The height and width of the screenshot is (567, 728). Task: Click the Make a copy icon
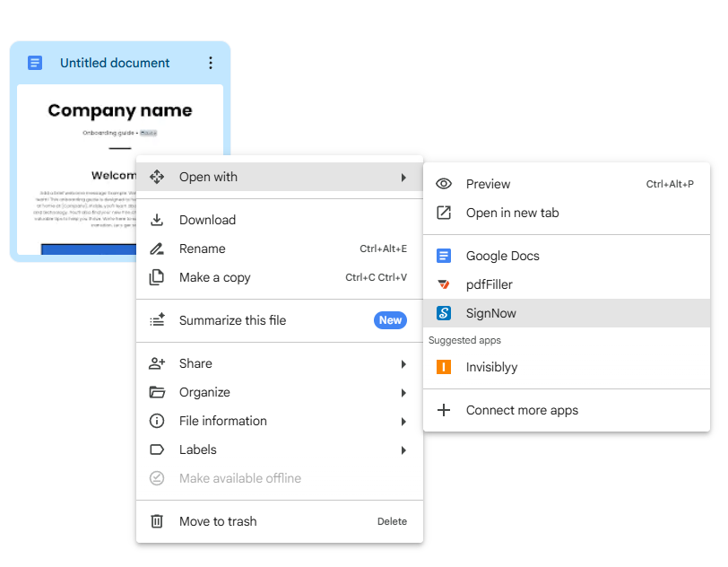coord(157,277)
